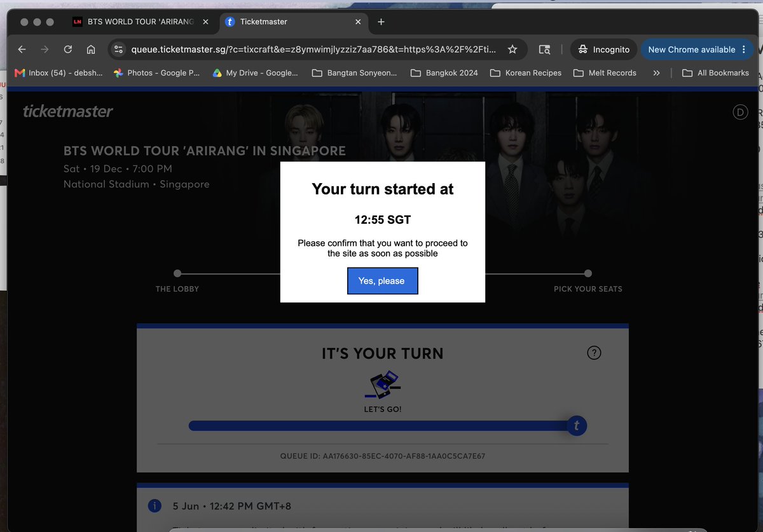Viewport: 763px width, 532px height.
Task: Open Bangtan Sonyeon bookmark folder
Action: (x=355, y=73)
